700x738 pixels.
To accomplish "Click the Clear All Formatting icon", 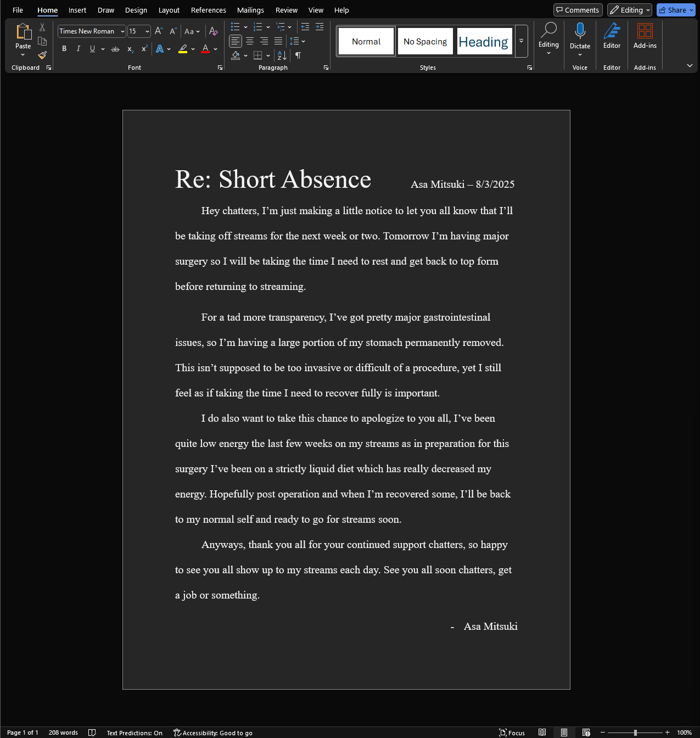I will click(214, 31).
